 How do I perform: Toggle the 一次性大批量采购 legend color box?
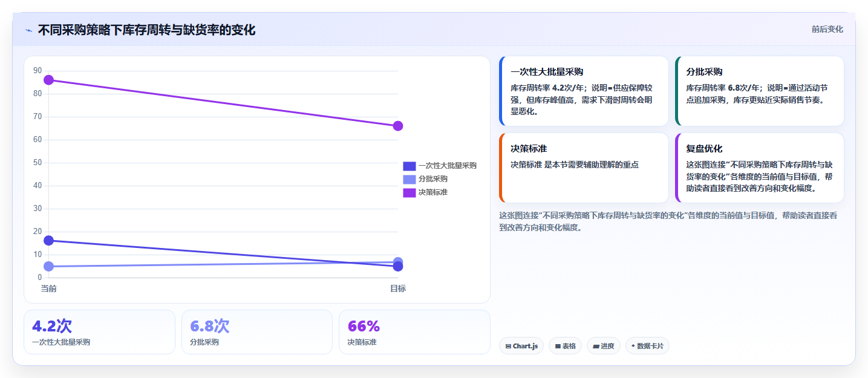[410, 166]
